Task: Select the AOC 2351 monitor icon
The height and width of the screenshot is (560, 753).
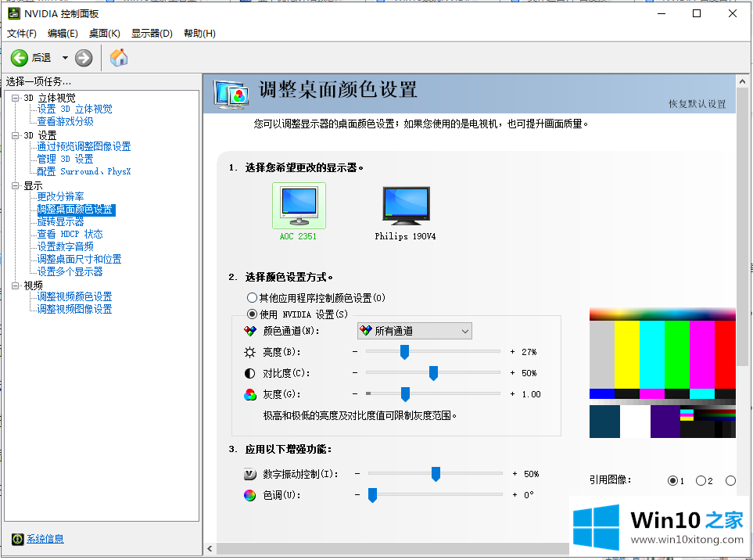Action: coord(299,206)
